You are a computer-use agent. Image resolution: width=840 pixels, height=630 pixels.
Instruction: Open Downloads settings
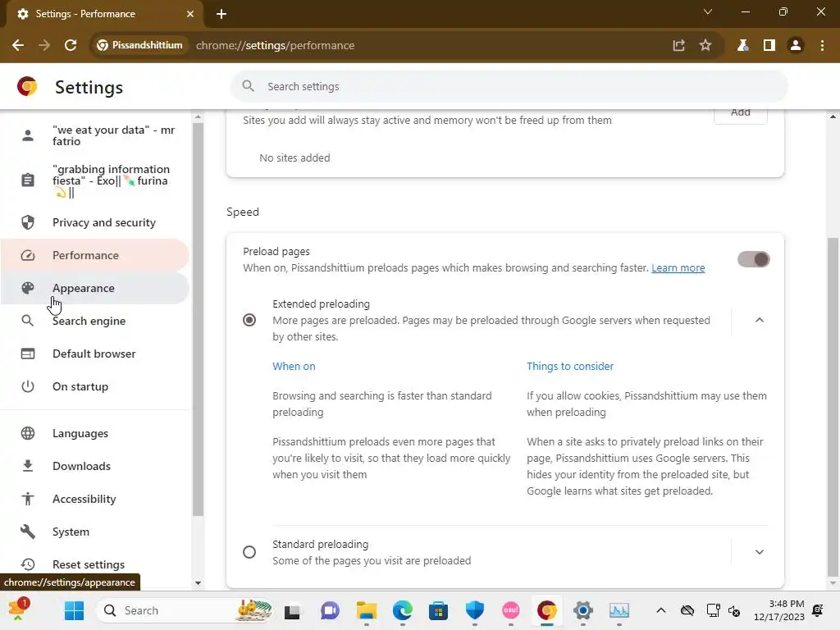[x=95, y=466]
